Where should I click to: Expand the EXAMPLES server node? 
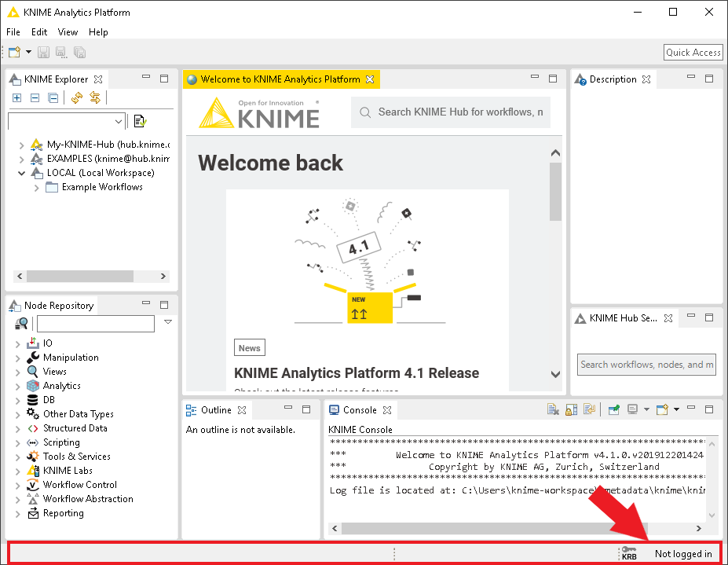[21, 159]
